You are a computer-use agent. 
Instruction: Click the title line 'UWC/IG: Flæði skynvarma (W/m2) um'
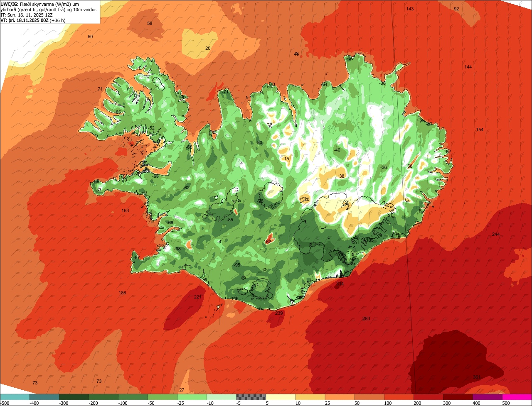coord(39,4)
